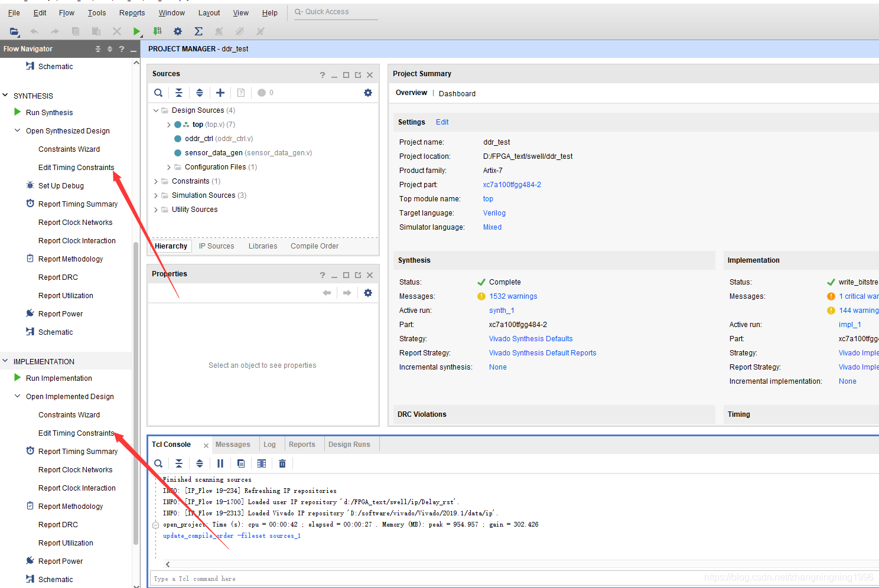Click the Settings Edit link
The image size is (879, 588).
[442, 122]
